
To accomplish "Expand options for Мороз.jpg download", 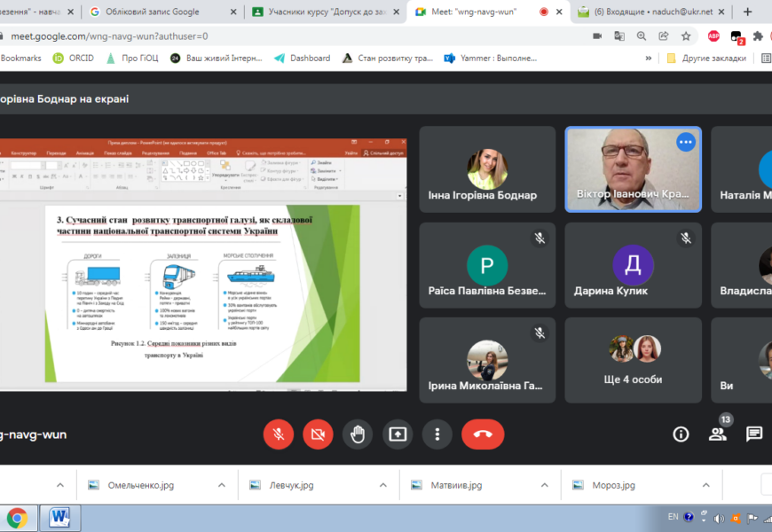I will coord(706,485).
